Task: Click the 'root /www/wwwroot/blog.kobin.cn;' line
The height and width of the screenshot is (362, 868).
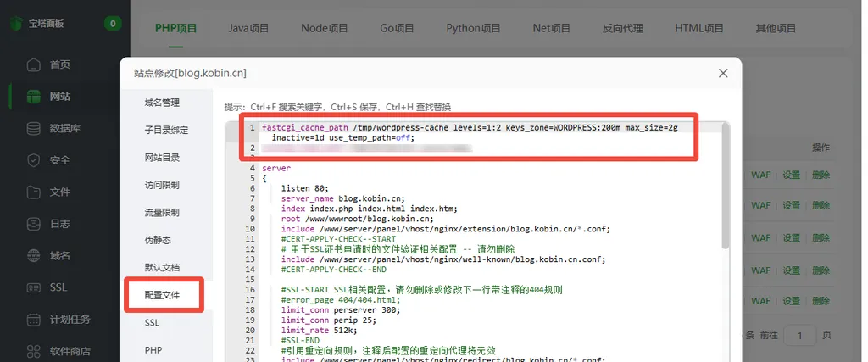Action: pyautogui.click(x=358, y=219)
